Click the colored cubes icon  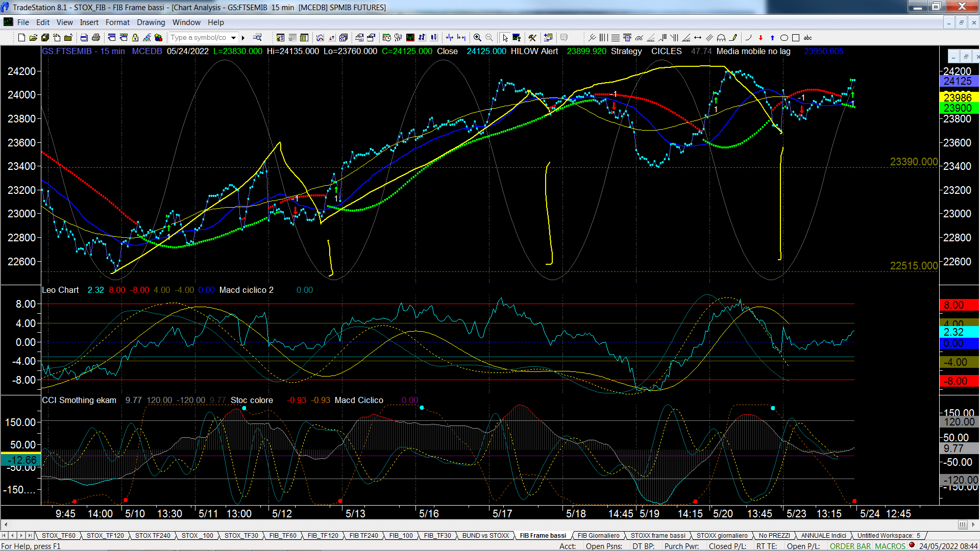(159, 38)
